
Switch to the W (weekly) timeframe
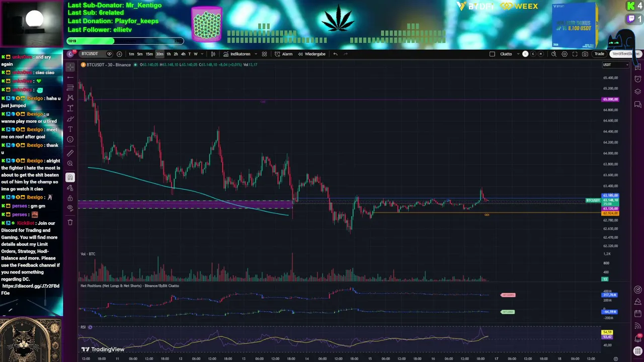coord(196,54)
